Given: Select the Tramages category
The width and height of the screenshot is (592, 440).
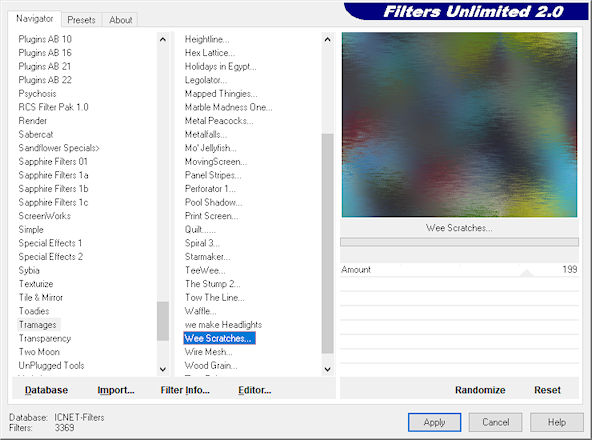Looking at the screenshot, I should tap(38, 324).
